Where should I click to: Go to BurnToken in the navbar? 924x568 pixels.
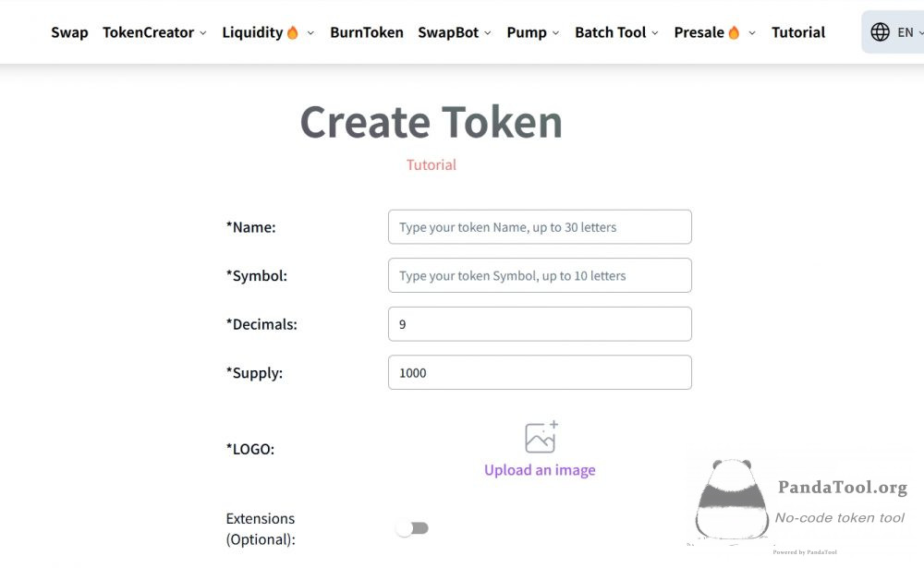367,32
